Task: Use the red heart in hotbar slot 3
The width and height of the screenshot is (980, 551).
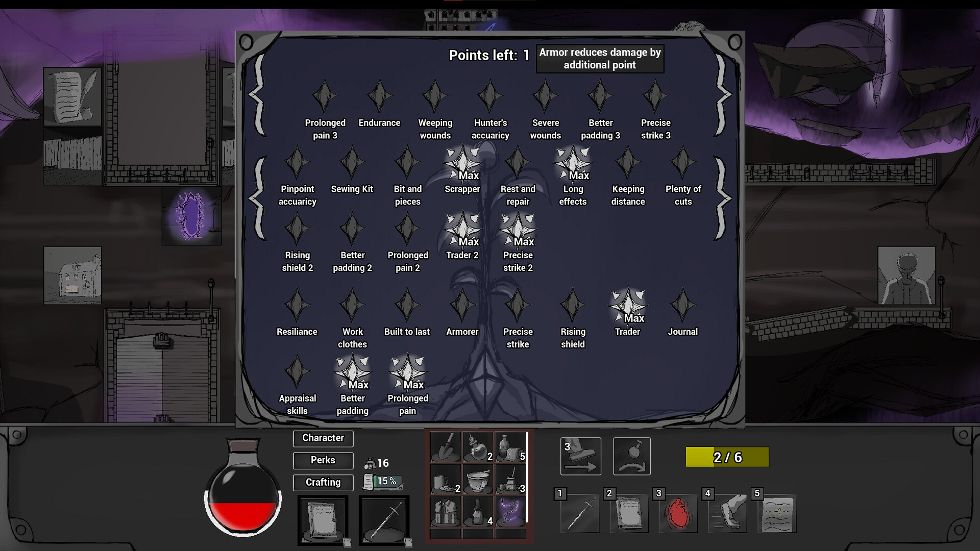Action: click(x=678, y=513)
